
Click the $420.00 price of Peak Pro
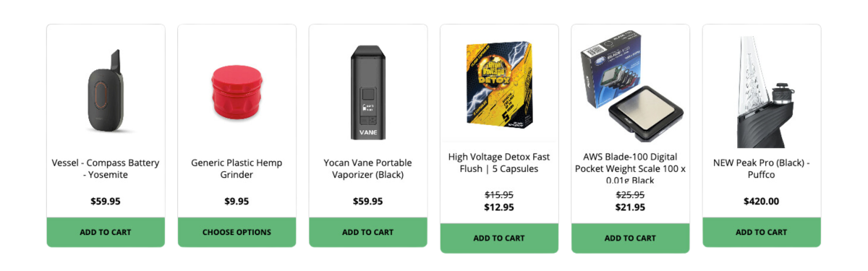coord(761,202)
